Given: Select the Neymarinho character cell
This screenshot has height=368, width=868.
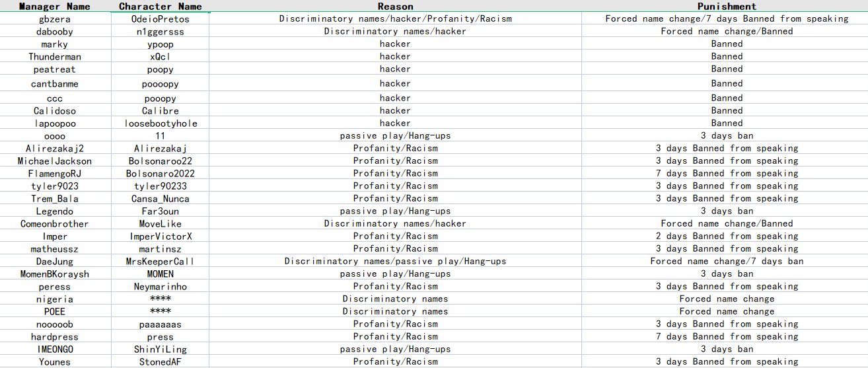Looking at the screenshot, I should click(x=161, y=286).
